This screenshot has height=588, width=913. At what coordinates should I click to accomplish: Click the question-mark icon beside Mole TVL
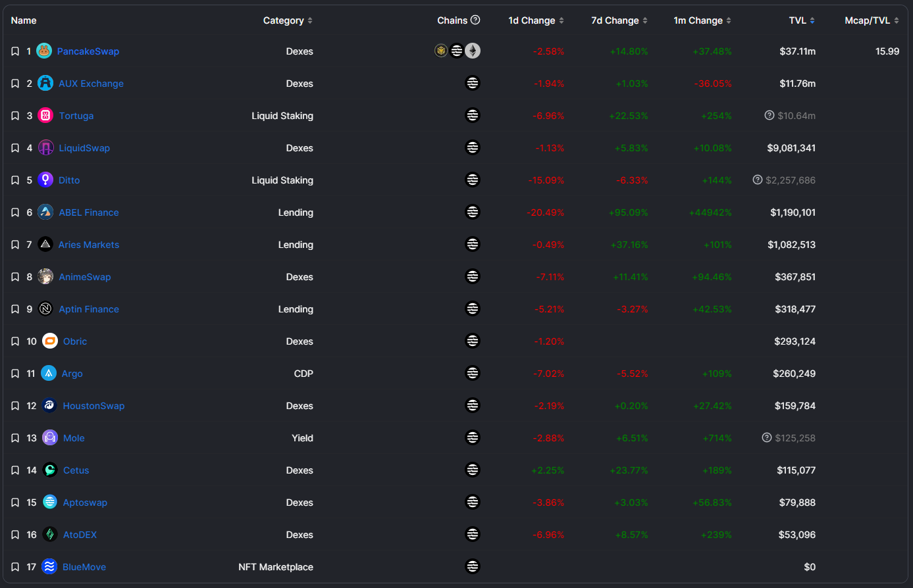pos(767,437)
